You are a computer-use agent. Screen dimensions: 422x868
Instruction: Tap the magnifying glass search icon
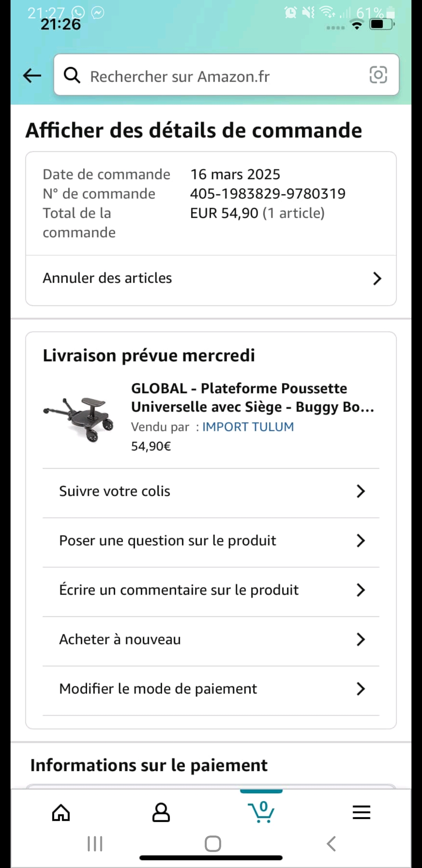click(72, 75)
